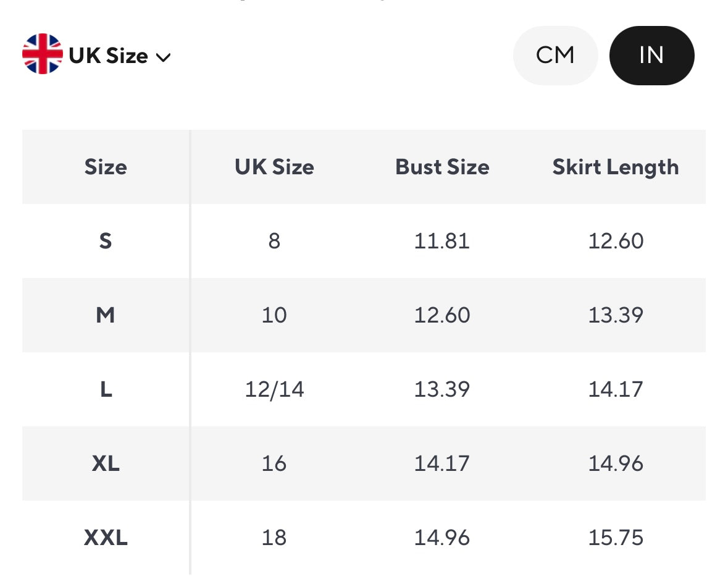Select the L size row label

click(106, 389)
